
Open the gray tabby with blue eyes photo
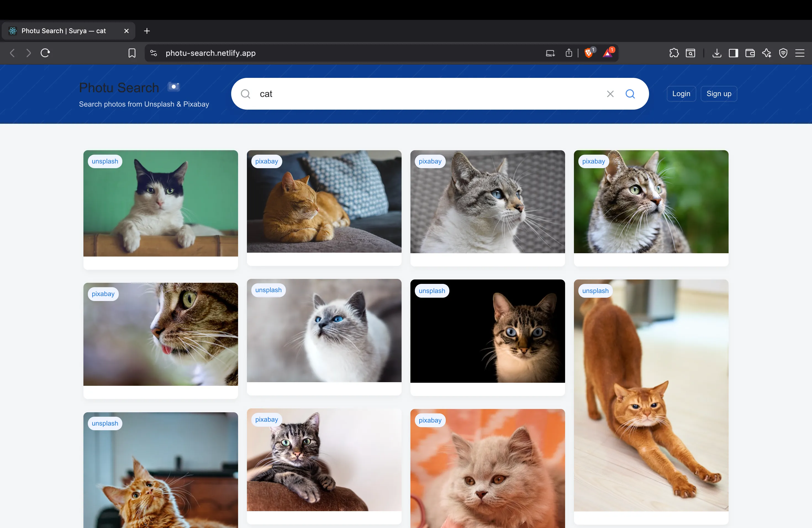point(487,202)
